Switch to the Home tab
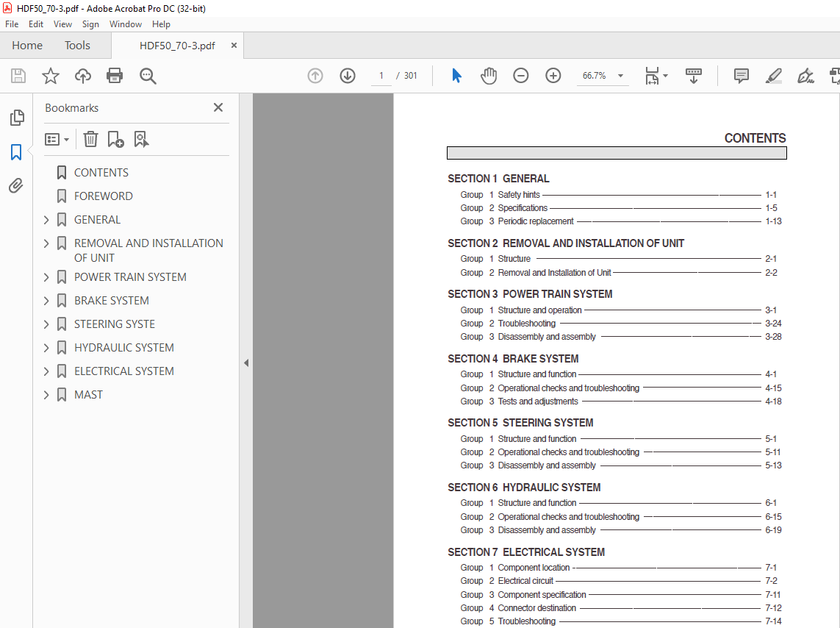The image size is (840, 628). pyautogui.click(x=27, y=46)
